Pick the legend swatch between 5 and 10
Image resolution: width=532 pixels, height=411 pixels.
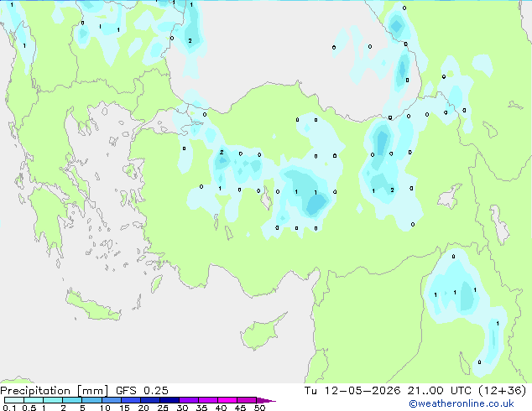click(91, 400)
